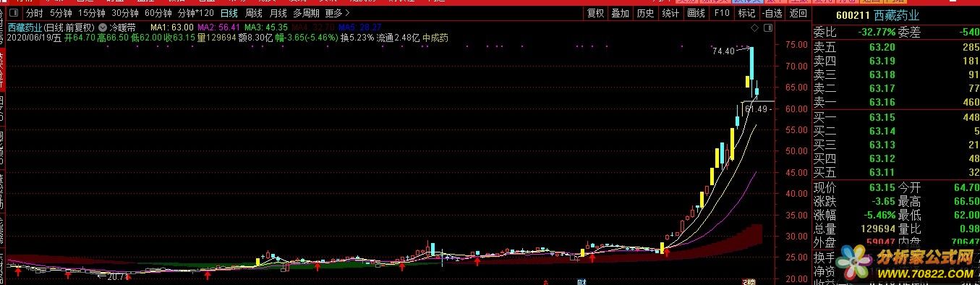Toggle 自选 watchlist membership
The image size is (980, 285).
[x=771, y=13]
